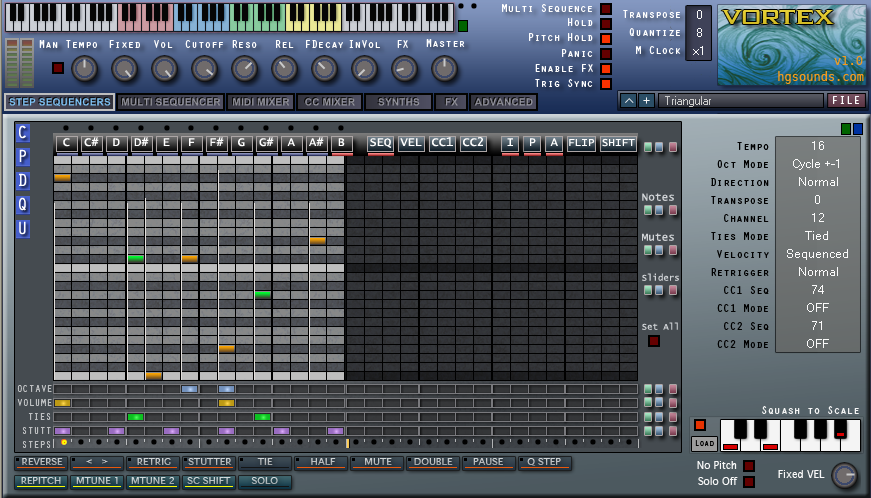Click the Load button beside the scale keyboard
871x498 pixels.
704,443
